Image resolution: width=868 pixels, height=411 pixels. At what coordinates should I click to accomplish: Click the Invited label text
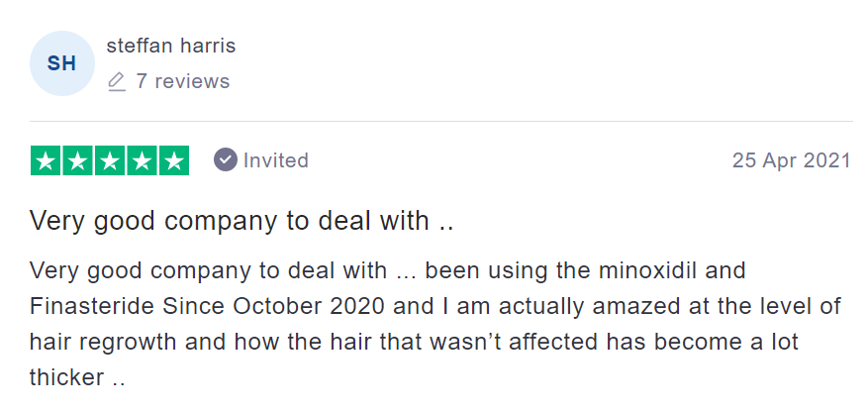click(x=276, y=160)
